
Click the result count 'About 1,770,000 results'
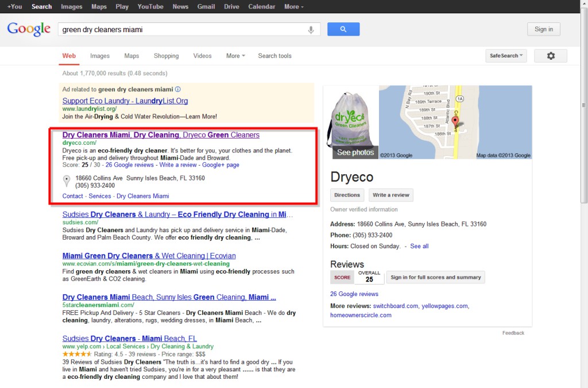[95, 73]
